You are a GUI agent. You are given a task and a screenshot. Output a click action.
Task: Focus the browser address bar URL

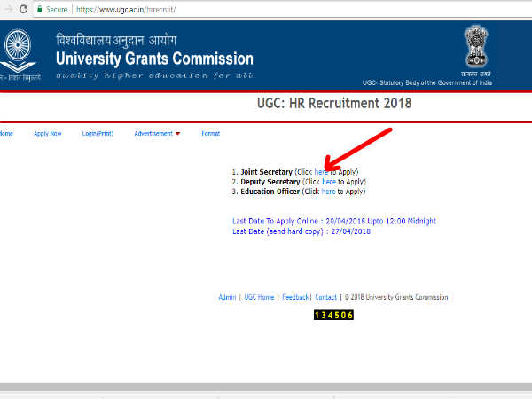pos(126,10)
